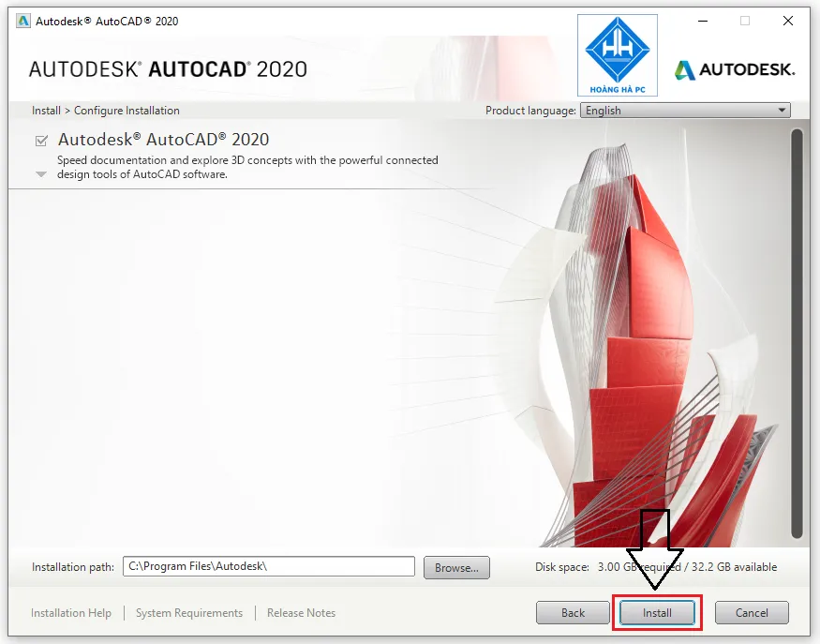The height and width of the screenshot is (644, 820).
Task: View the System Requirements
Action: click(189, 612)
